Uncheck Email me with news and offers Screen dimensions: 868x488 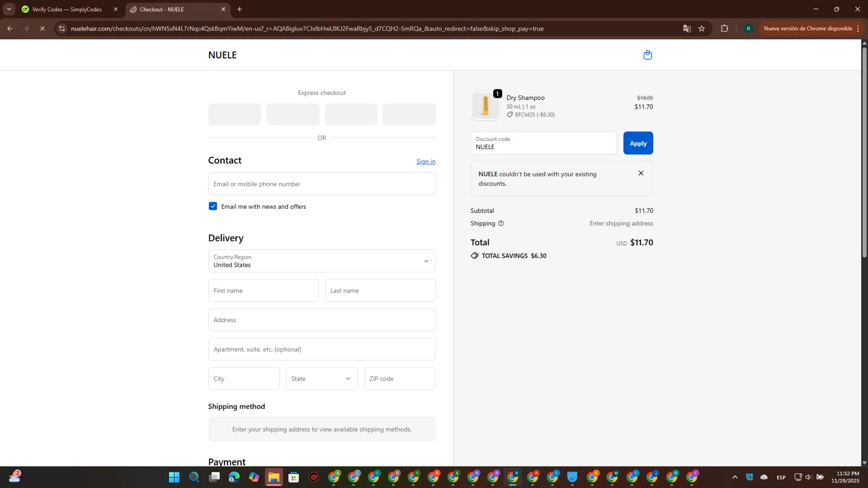click(x=213, y=206)
